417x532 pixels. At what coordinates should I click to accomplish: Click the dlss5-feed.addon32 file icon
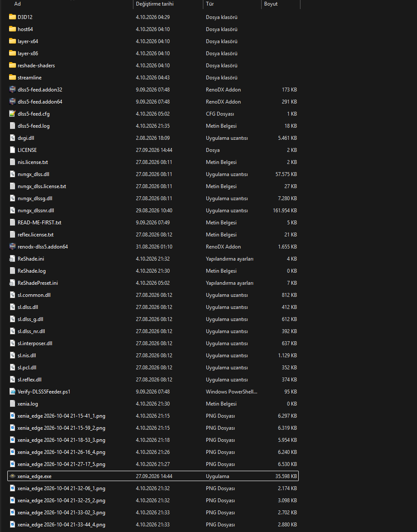(13, 90)
